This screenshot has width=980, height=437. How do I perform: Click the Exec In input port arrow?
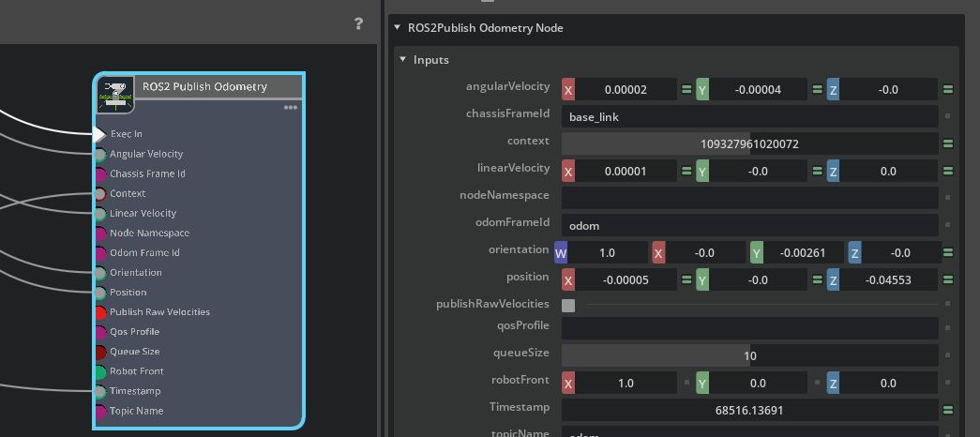[98, 134]
